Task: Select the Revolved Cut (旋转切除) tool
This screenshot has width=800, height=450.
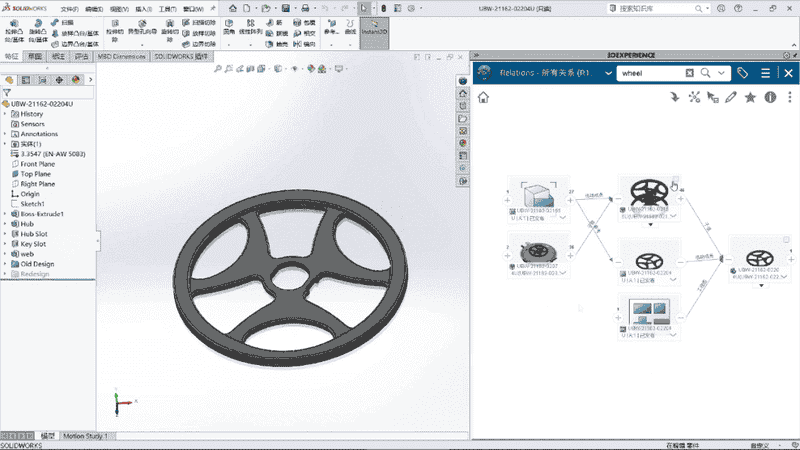Action: coord(169,31)
